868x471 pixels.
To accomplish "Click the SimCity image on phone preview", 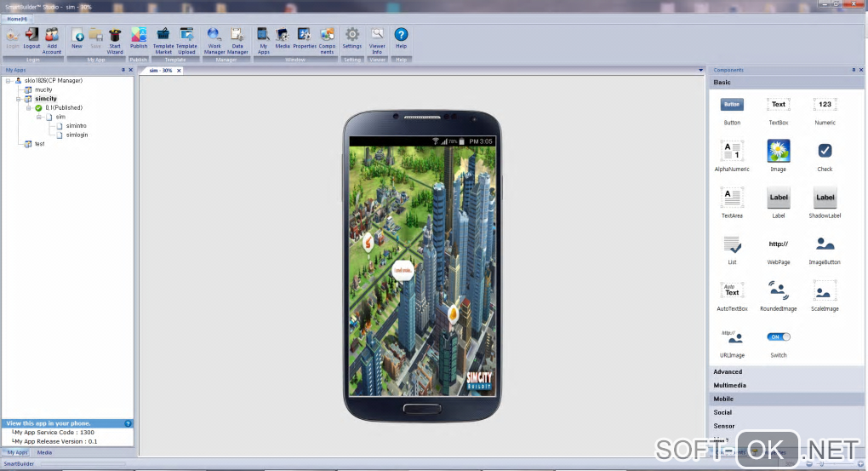I will (x=422, y=271).
